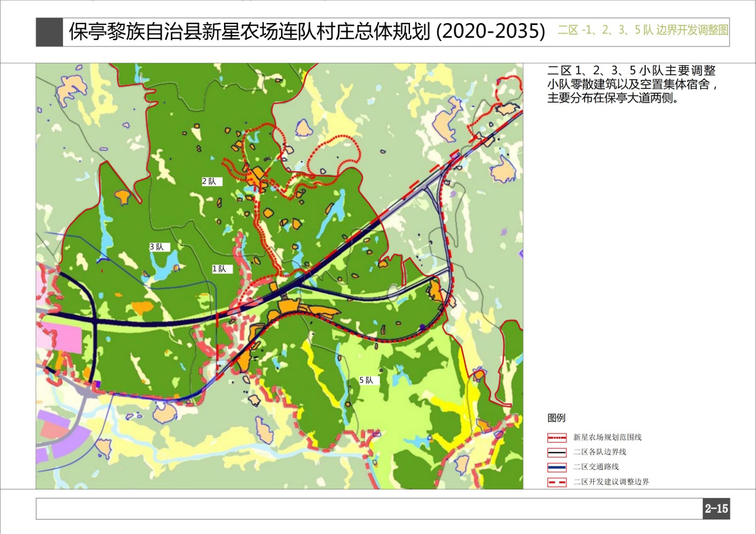Image resolution: width=756 pixels, height=534 pixels.
Task: Click legend symbol for 二区交通路线
Action: 557,467
